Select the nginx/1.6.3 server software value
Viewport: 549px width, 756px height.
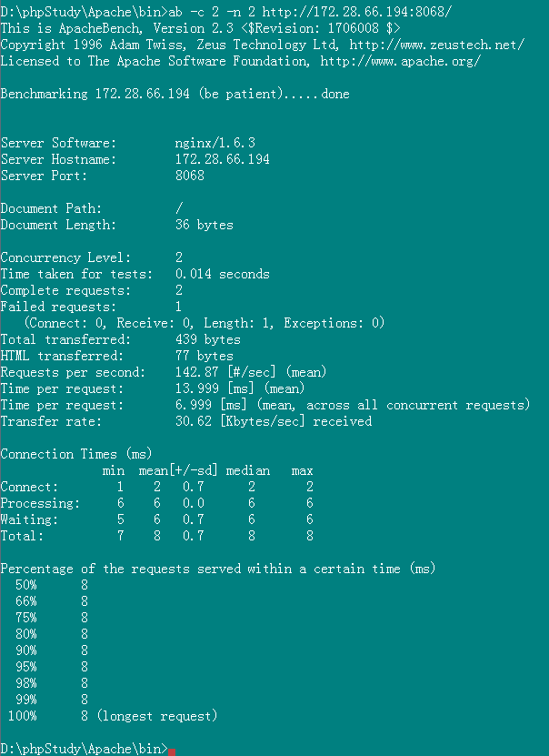215,143
